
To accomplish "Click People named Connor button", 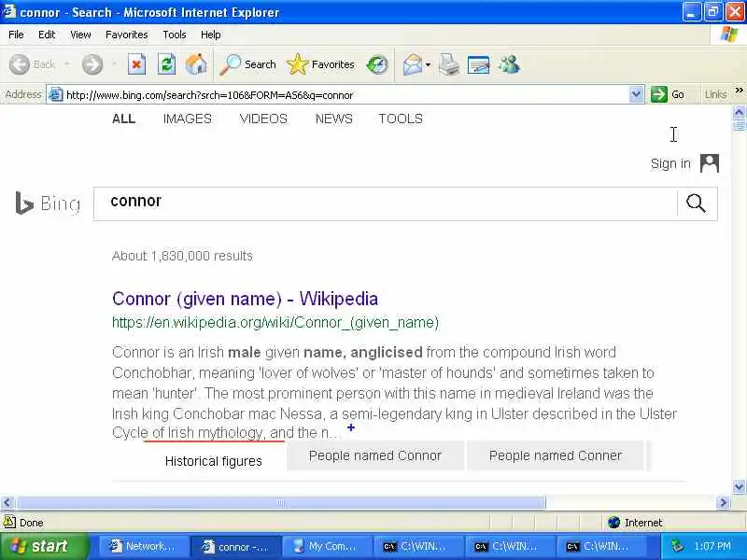I will 375,455.
